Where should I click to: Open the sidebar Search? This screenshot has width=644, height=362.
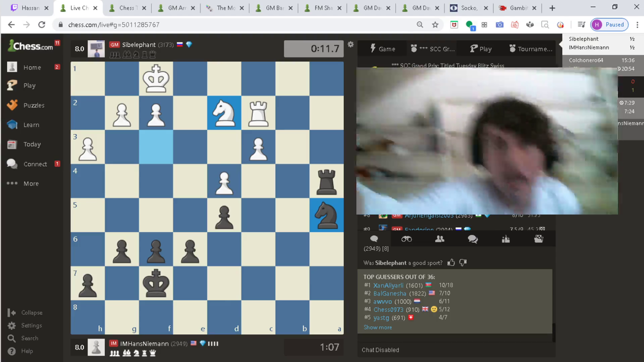tap(23, 338)
